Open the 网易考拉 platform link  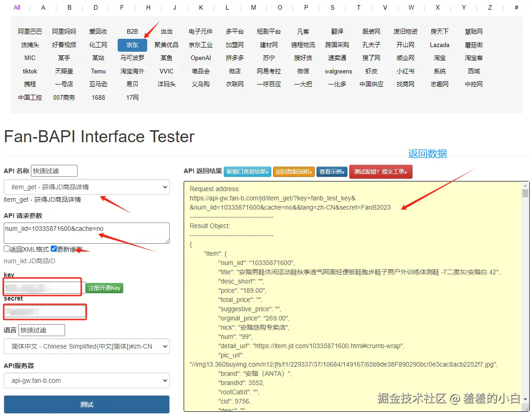coord(269,71)
